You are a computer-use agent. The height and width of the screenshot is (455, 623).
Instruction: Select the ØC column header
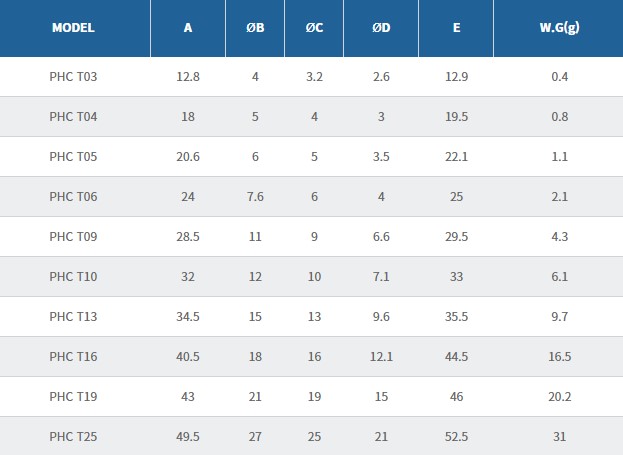tap(314, 28)
